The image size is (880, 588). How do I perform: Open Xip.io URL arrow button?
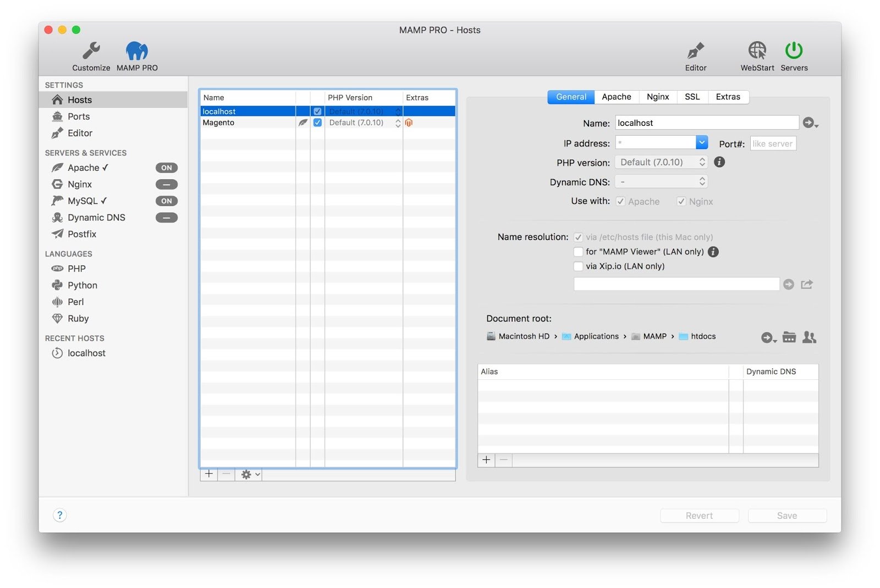pos(788,284)
